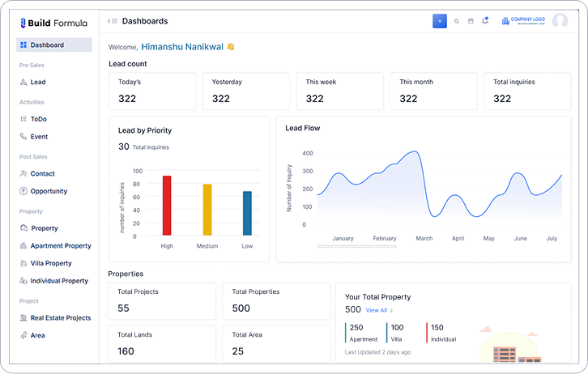This screenshot has height=374, width=588.
Task: Select Dashboard in the sidebar
Action: [53, 45]
